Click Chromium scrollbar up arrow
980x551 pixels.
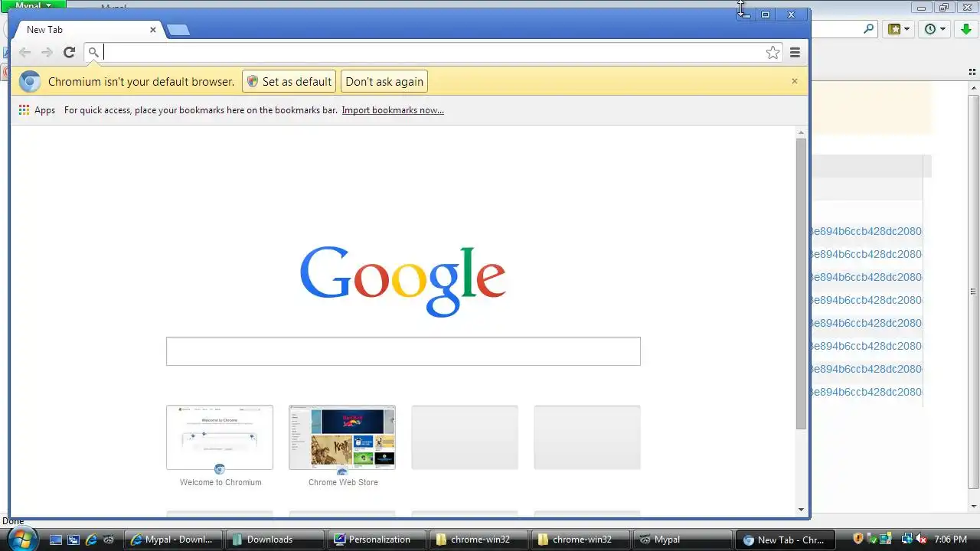pyautogui.click(x=801, y=132)
